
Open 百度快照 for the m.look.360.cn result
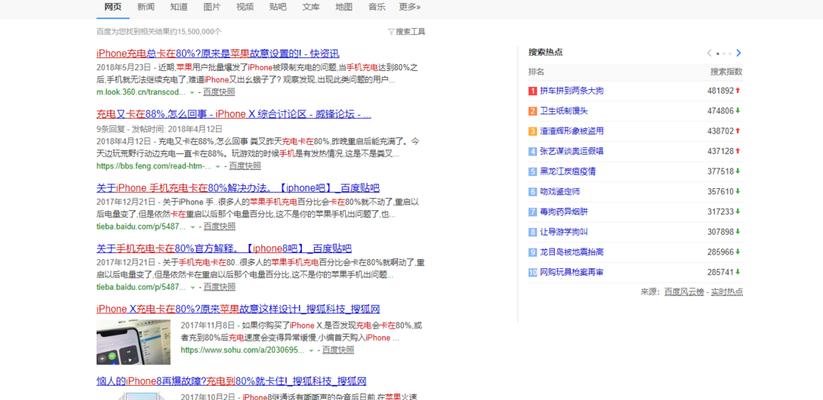[219, 92]
